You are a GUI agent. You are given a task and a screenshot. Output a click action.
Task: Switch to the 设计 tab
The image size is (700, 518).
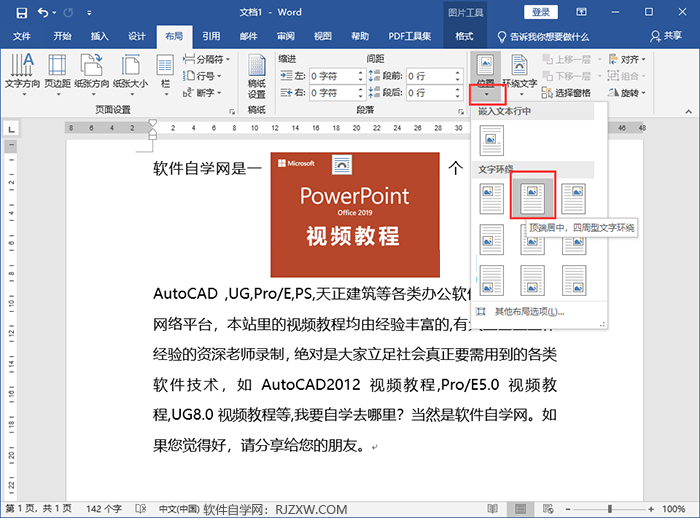(x=137, y=36)
